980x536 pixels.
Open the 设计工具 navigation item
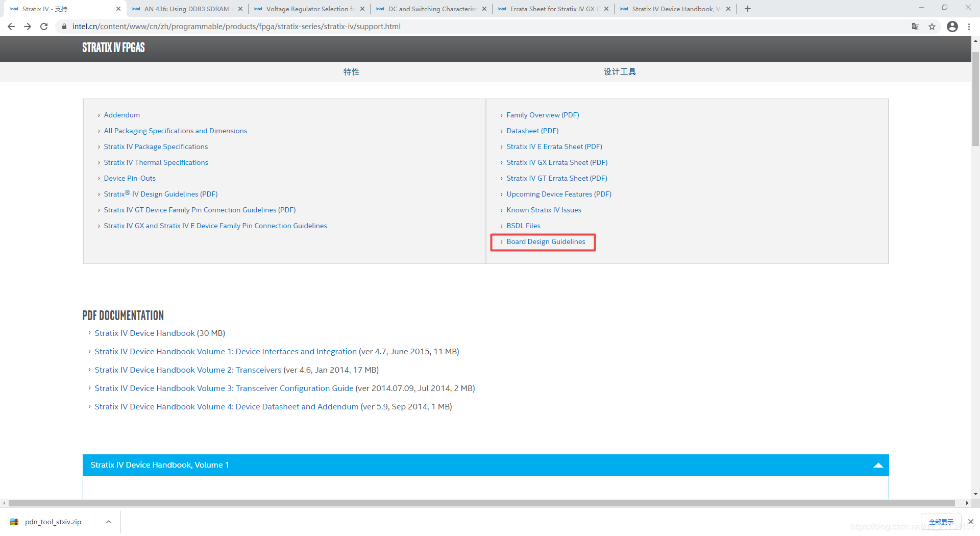point(620,72)
